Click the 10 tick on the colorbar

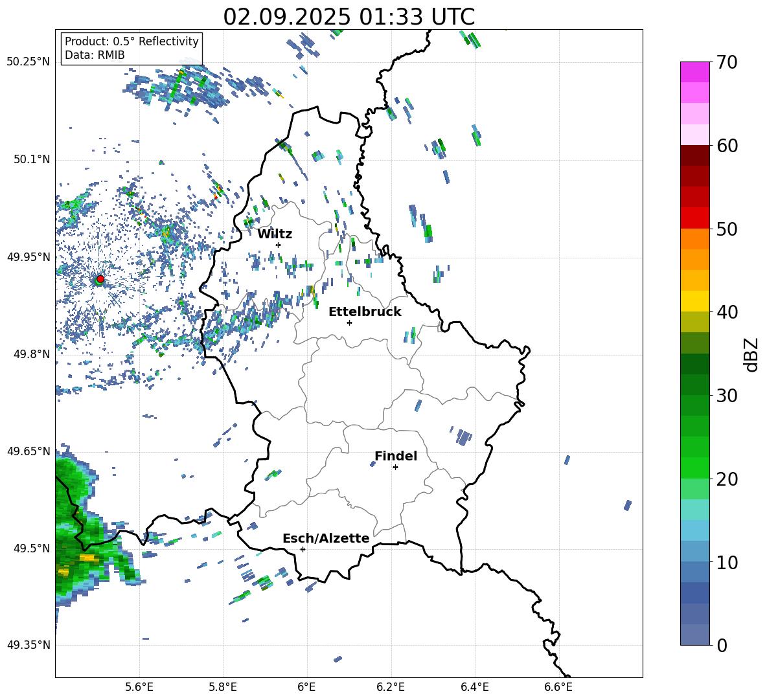tap(727, 562)
